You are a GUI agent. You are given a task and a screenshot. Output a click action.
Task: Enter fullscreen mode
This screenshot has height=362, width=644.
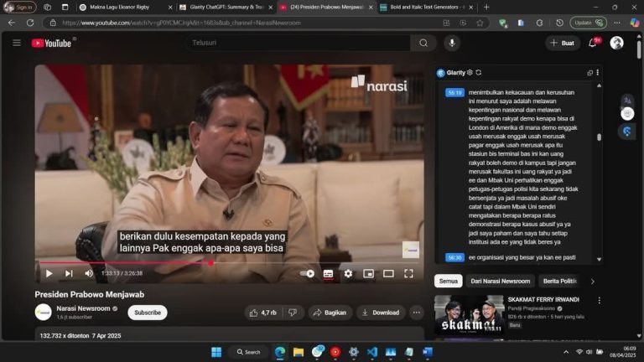pos(408,273)
